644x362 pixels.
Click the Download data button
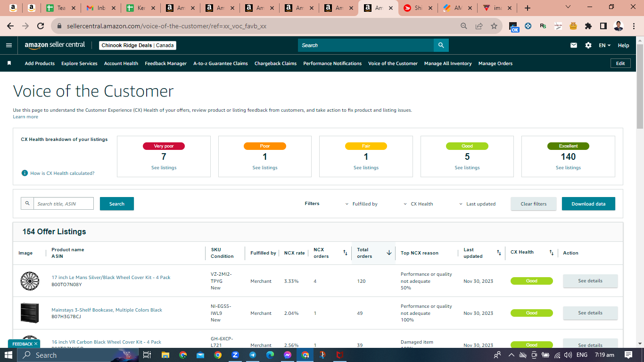pos(588,204)
